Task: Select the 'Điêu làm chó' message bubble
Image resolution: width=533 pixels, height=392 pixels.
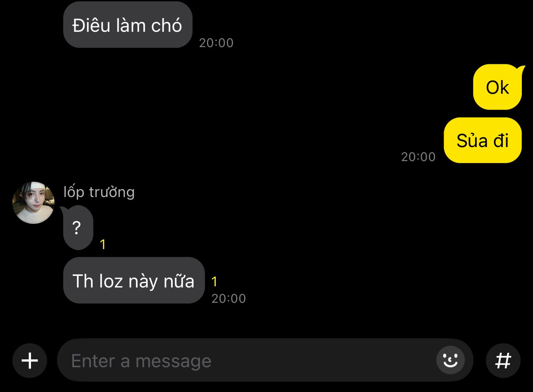Action: coord(128,25)
